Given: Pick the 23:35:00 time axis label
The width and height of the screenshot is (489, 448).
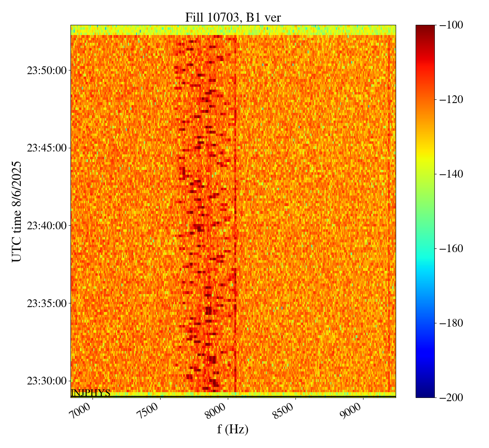Looking at the screenshot, I should (46, 303).
